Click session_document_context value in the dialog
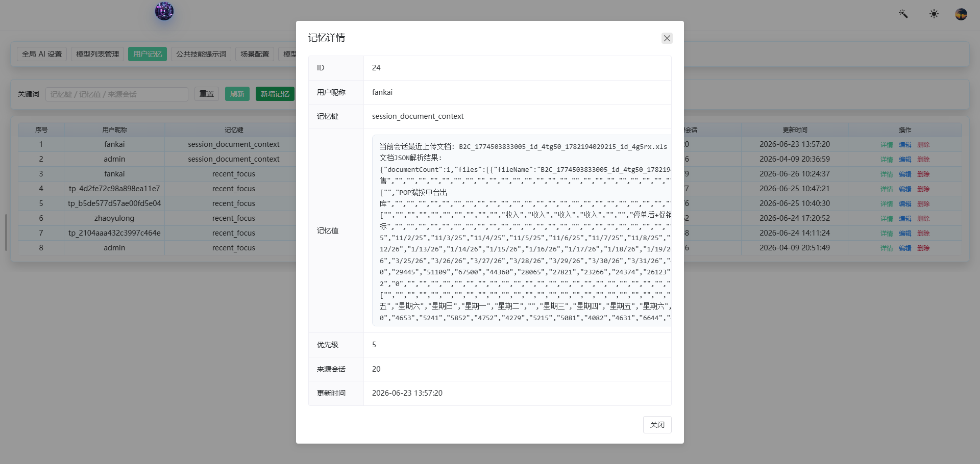The image size is (980, 464). pos(418,116)
